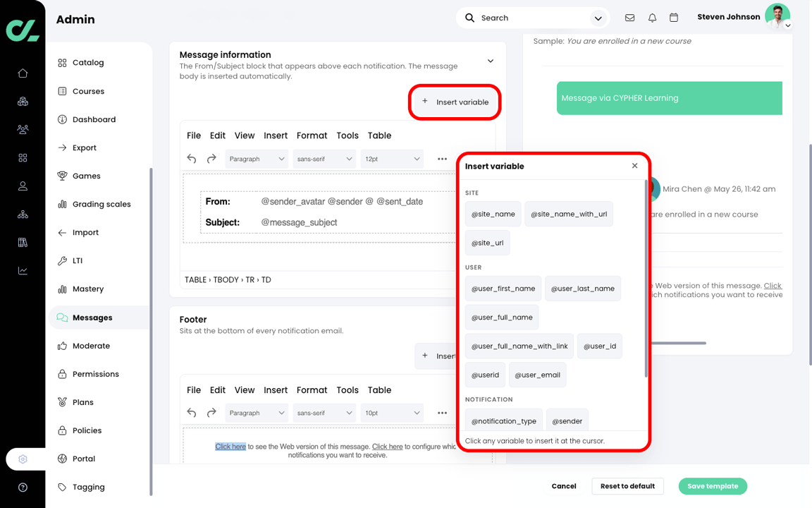Close the Insert variable popup
The image size is (812, 508).
[x=634, y=166]
